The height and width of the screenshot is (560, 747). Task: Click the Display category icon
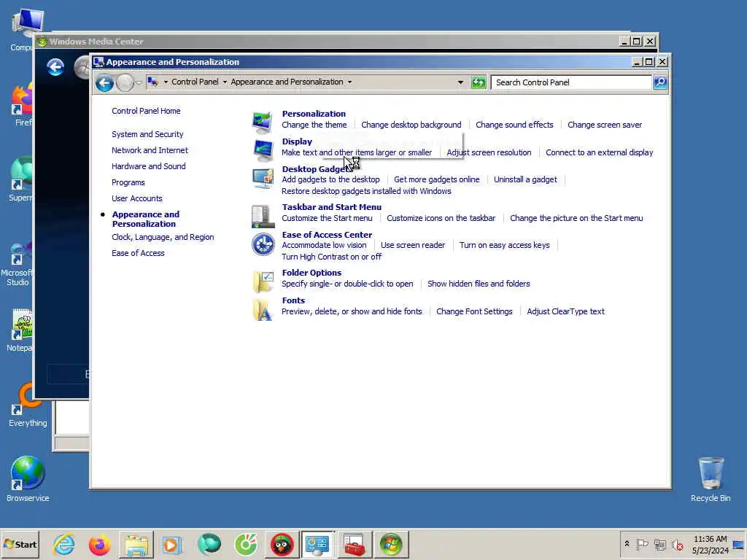tap(263, 149)
